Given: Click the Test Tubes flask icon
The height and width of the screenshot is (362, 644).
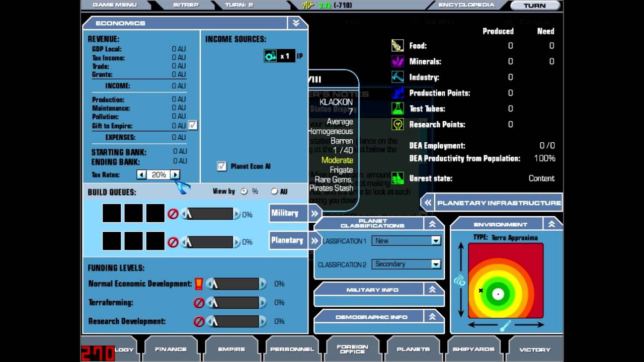Looking at the screenshot, I should [x=397, y=108].
